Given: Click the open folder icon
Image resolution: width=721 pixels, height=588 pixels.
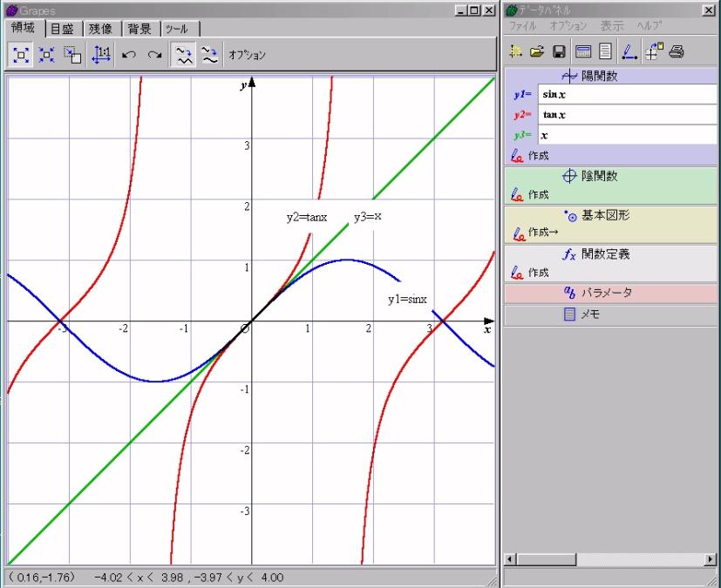Looking at the screenshot, I should [537, 51].
